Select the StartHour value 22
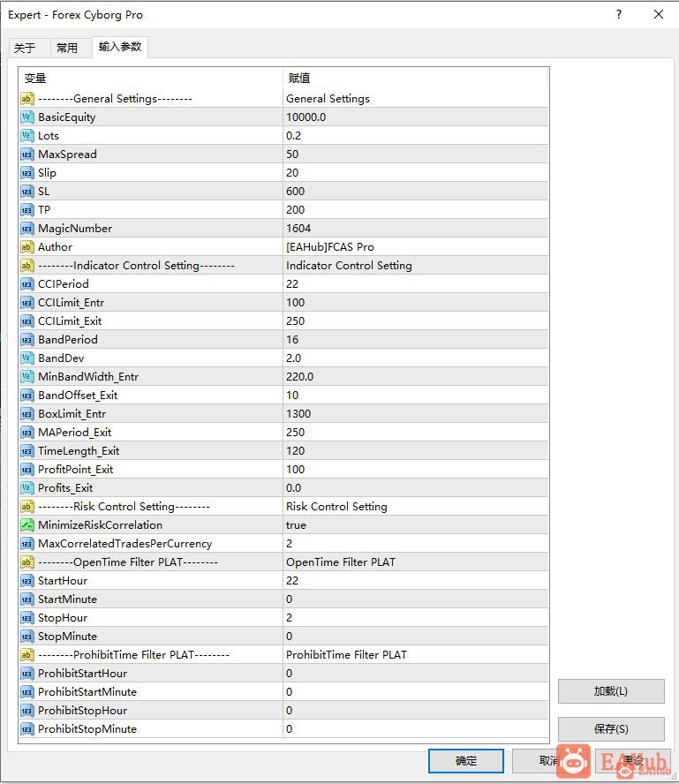679x784 pixels. [292, 581]
